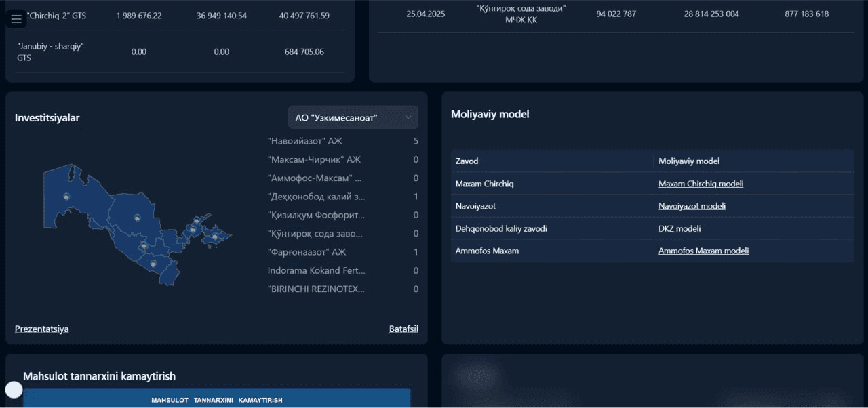Click Mahsulot tannarxini kamaytirish heading
The width and height of the screenshot is (868, 408).
click(x=100, y=375)
